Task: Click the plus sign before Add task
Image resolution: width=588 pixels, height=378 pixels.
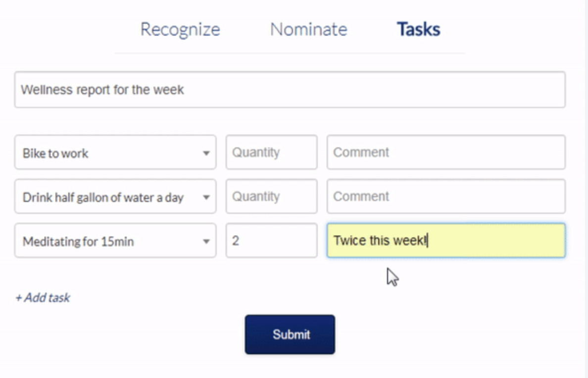Action: pyautogui.click(x=18, y=298)
